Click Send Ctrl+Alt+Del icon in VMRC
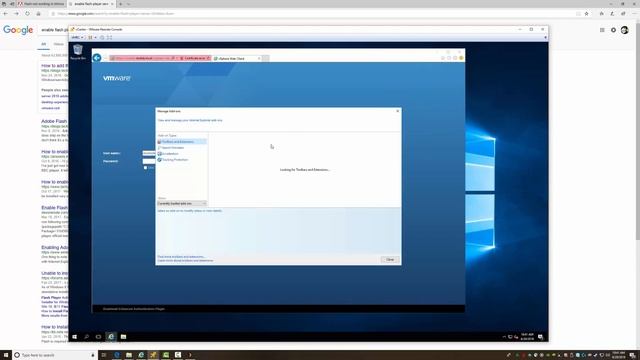 pyautogui.click(x=102, y=38)
